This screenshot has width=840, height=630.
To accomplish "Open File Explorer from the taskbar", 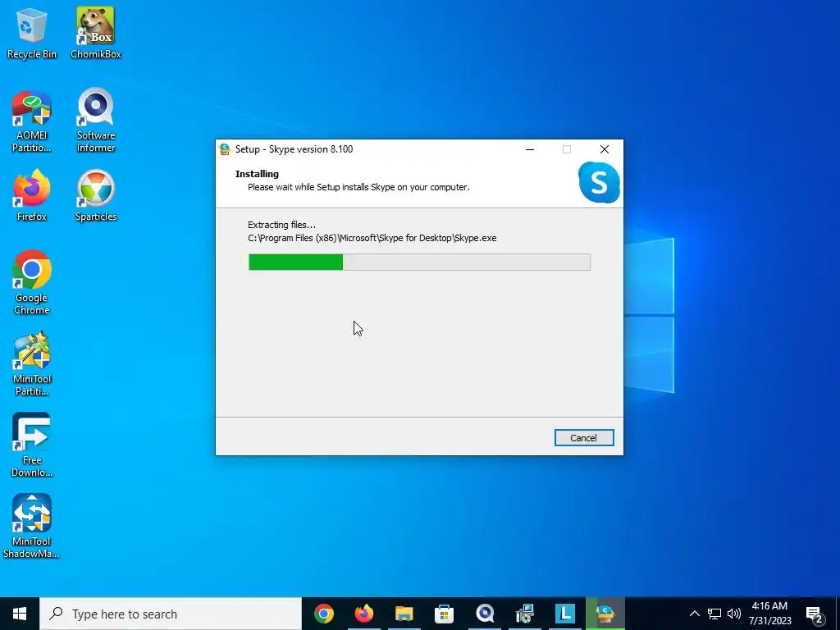I will click(x=404, y=614).
